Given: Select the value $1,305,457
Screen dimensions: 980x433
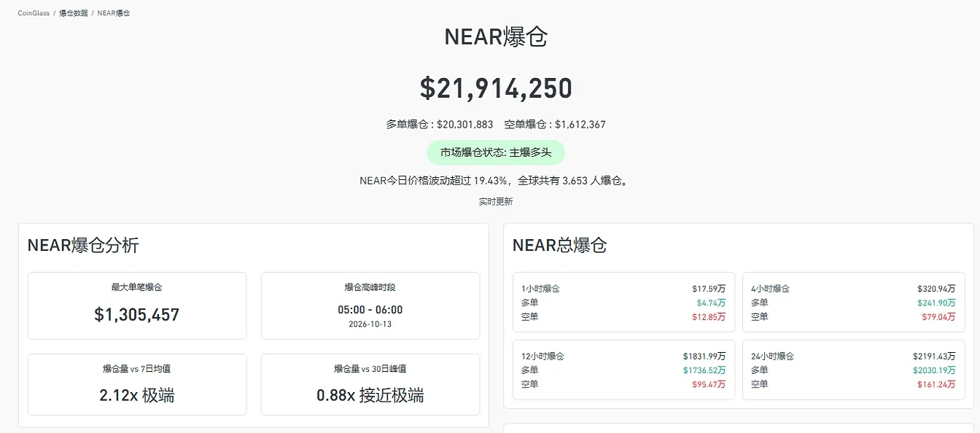Looking at the screenshot, I should (x=137, y=315).
